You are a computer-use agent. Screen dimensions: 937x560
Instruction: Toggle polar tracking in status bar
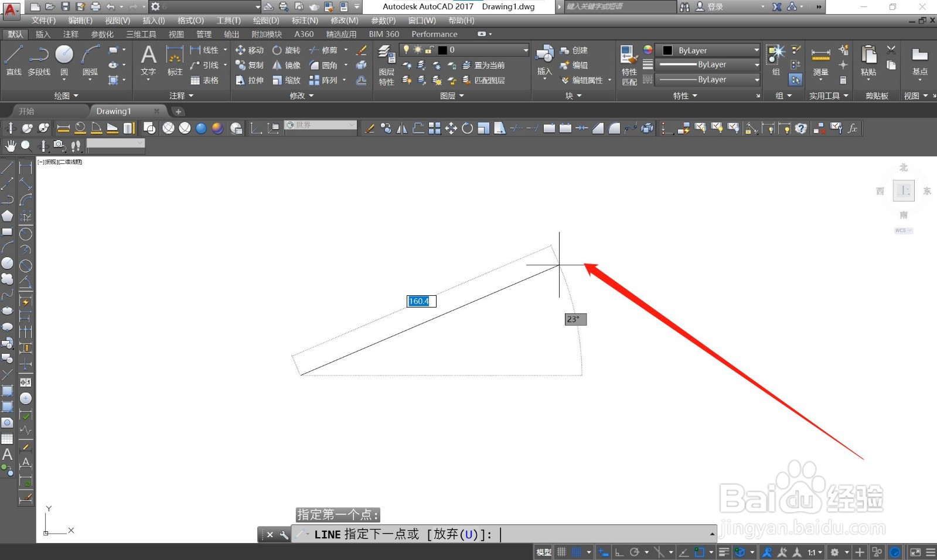point(635,552)
